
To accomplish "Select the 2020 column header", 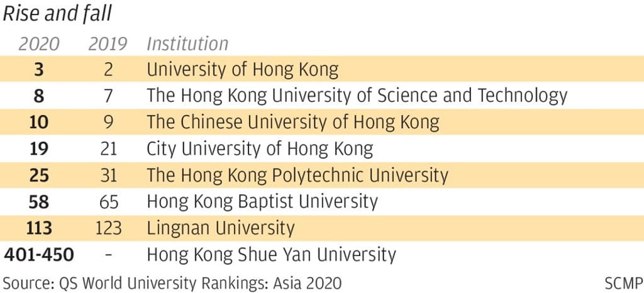I will 39,44.
